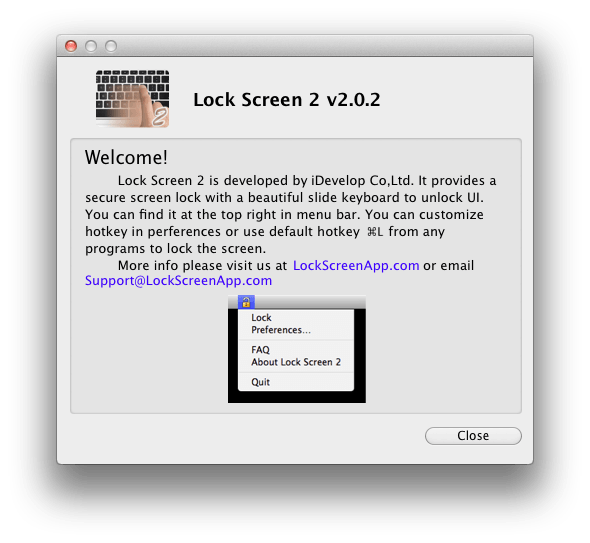Viewport: 590px width, 543px height.
Task: Open the Support@LockScreenApp.com email link
Action: [178, 281]
